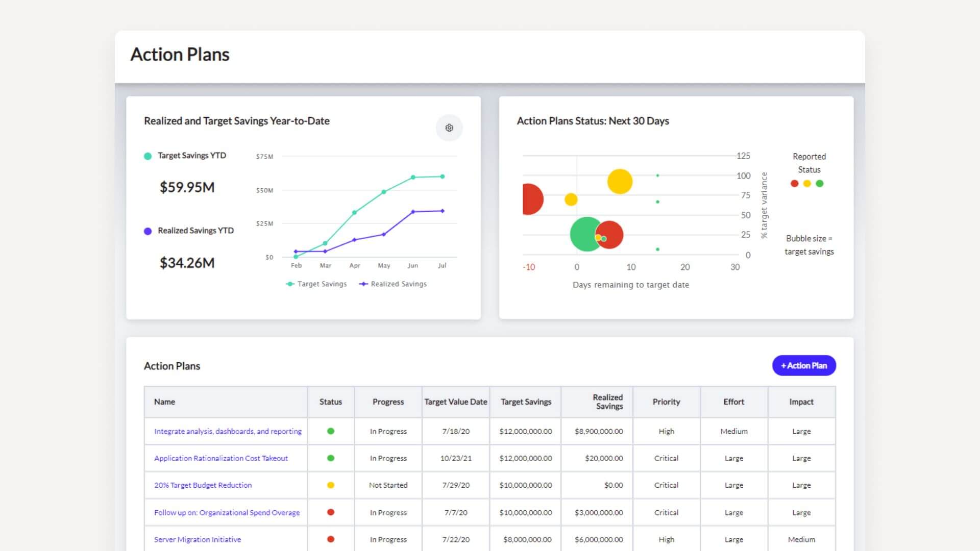
Task: Sort table by Target Savings column header
Action: (x=526, y=402)
